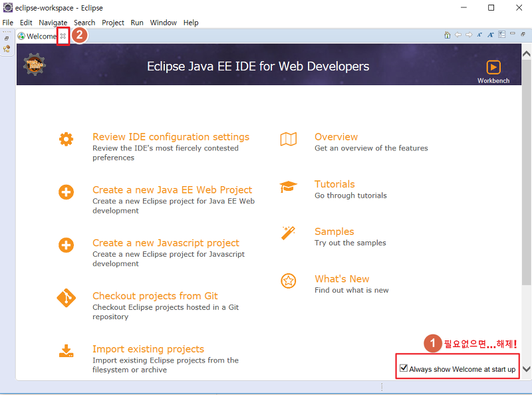The width and height of the screenshot is (532, 395).
Task: Open the Samples link
Action: [x=334, y=231]
